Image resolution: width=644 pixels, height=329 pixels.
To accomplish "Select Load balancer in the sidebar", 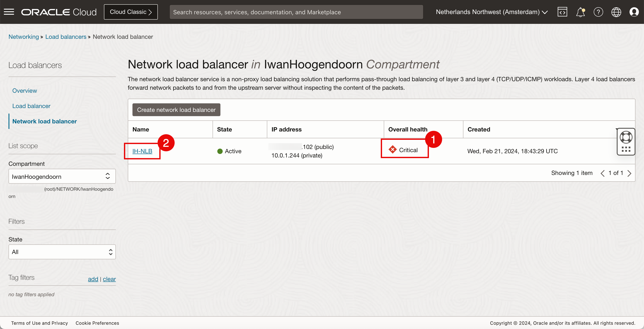I will 31,106.
